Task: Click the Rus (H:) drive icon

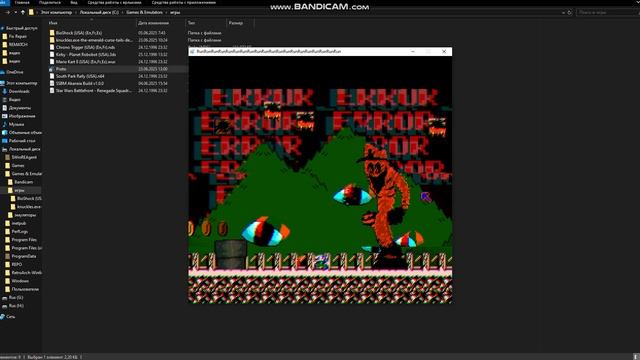Action: 4,306
